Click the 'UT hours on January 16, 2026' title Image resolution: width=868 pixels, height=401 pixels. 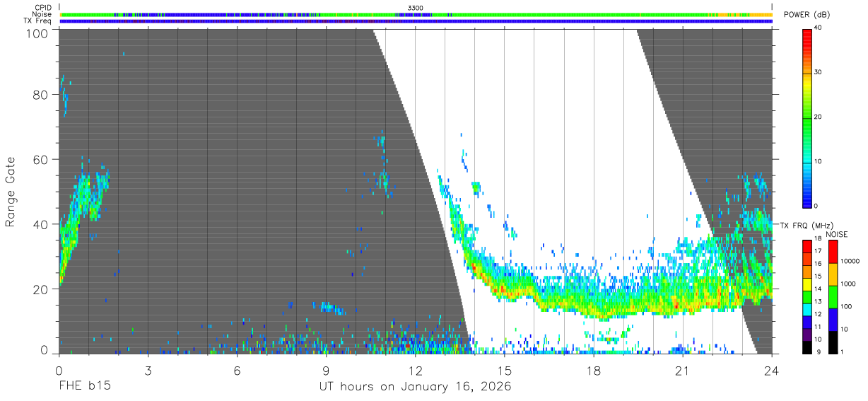tap(416, 387)
